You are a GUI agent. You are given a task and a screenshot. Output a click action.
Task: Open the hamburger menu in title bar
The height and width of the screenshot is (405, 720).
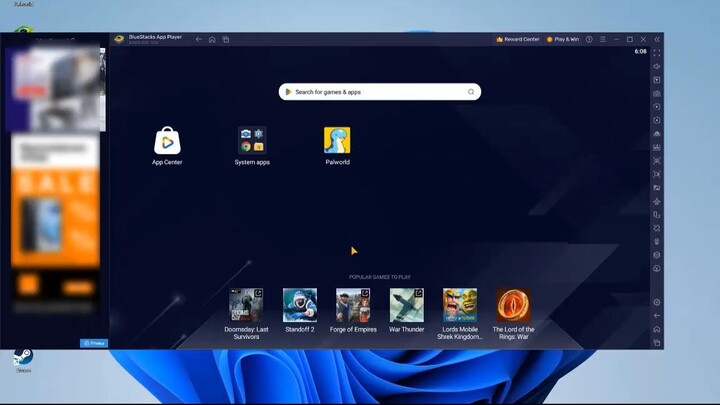(603, 39)
